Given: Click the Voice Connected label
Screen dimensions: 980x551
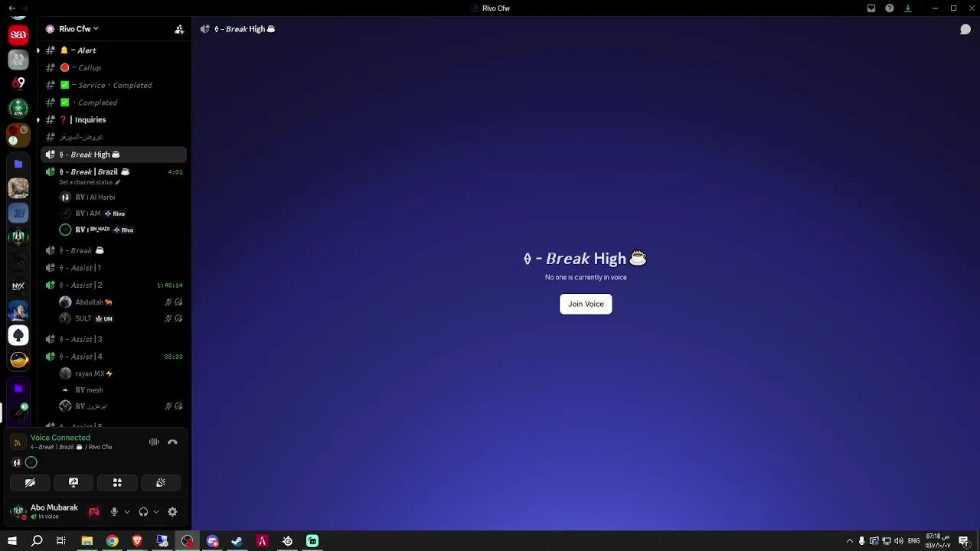Looking at the screenshot, I should click(60, 438).
